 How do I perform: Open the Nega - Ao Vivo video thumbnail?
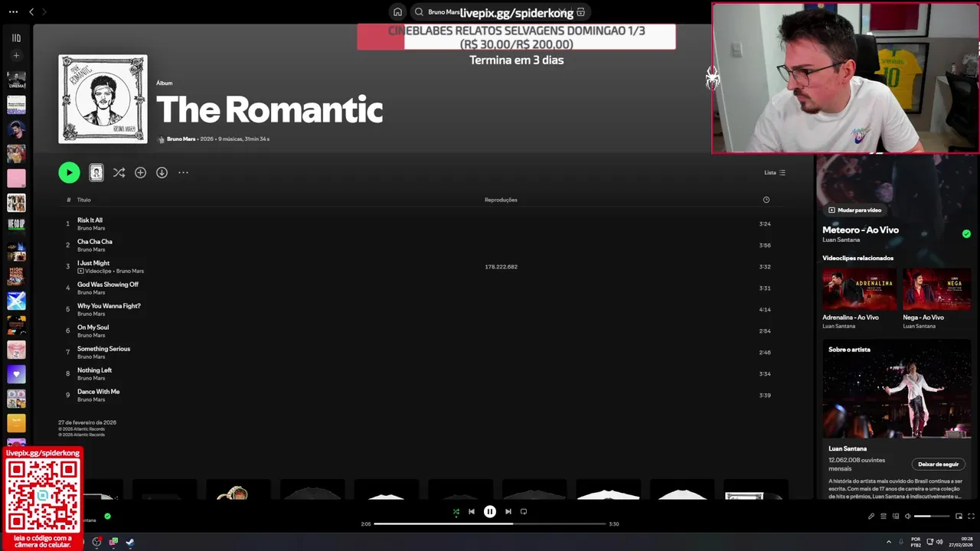(x=936, y=289)
